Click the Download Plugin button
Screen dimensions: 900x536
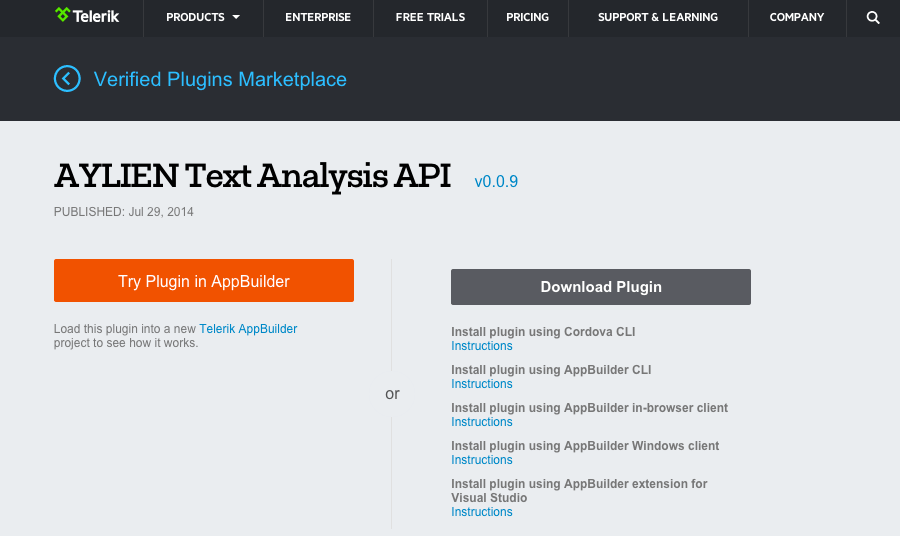click(x=600, y=287)
